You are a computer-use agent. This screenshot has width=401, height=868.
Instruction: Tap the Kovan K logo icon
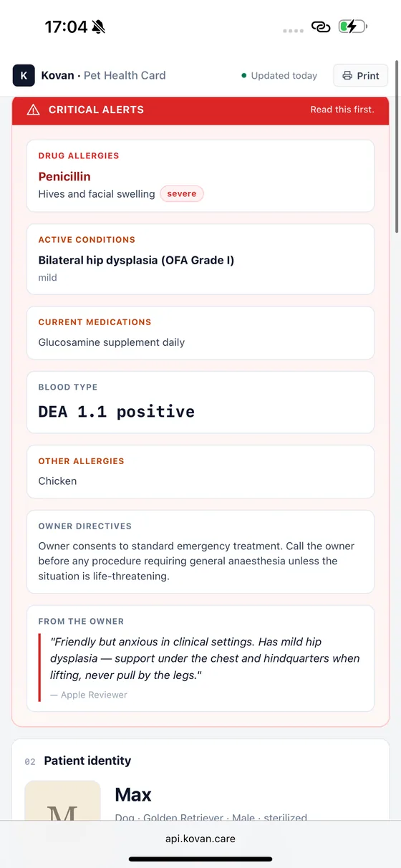click(x=24, y=75)
